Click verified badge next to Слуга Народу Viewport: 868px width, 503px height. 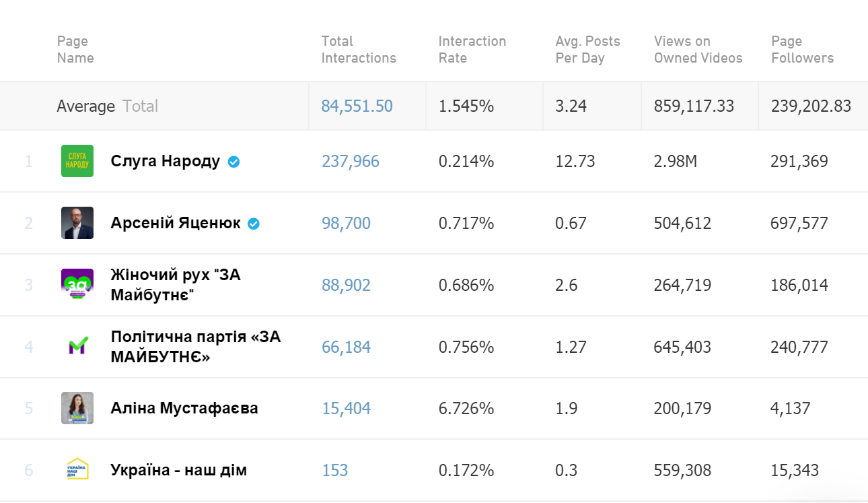[x=233, y=162]
